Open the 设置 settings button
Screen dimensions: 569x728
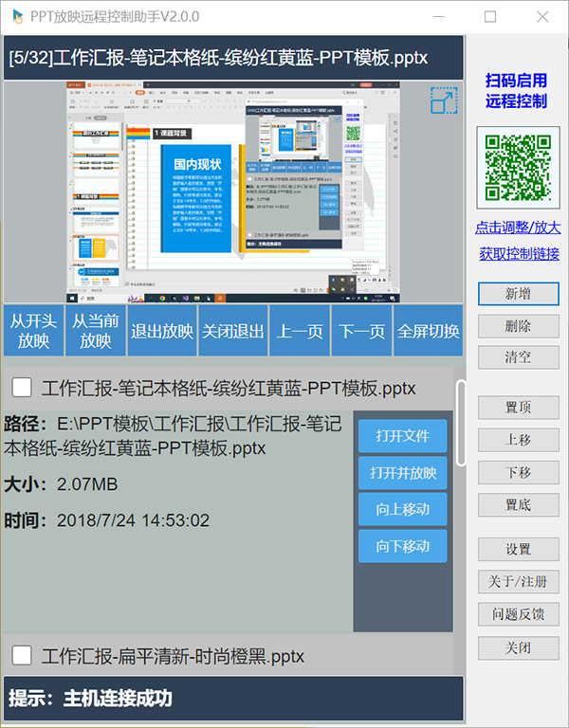point(518,549)
